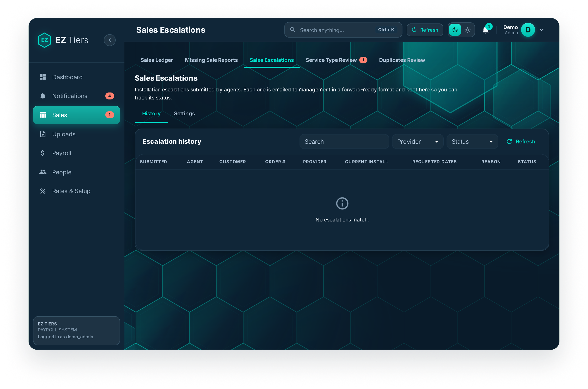The height and width of the screenshot is (389, 588).
Task: Go to the Duplicates Review tab
Action: tap(402, 60)
